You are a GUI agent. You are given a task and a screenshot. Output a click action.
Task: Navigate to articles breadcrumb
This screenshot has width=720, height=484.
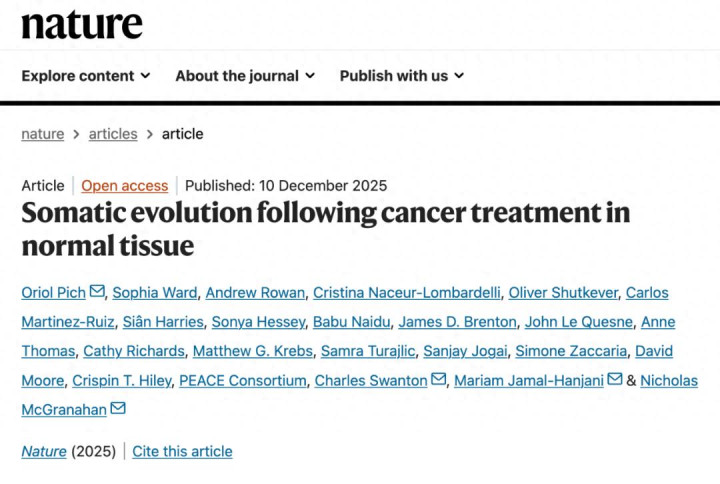tap(112, 134)
